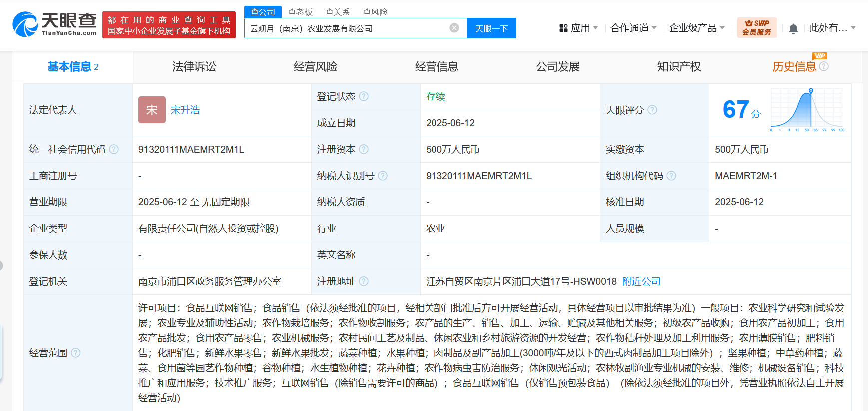The width and height of the screenshot is (868, 411).
Task: Open the 附近公司 link
Action: pos(641,281)
